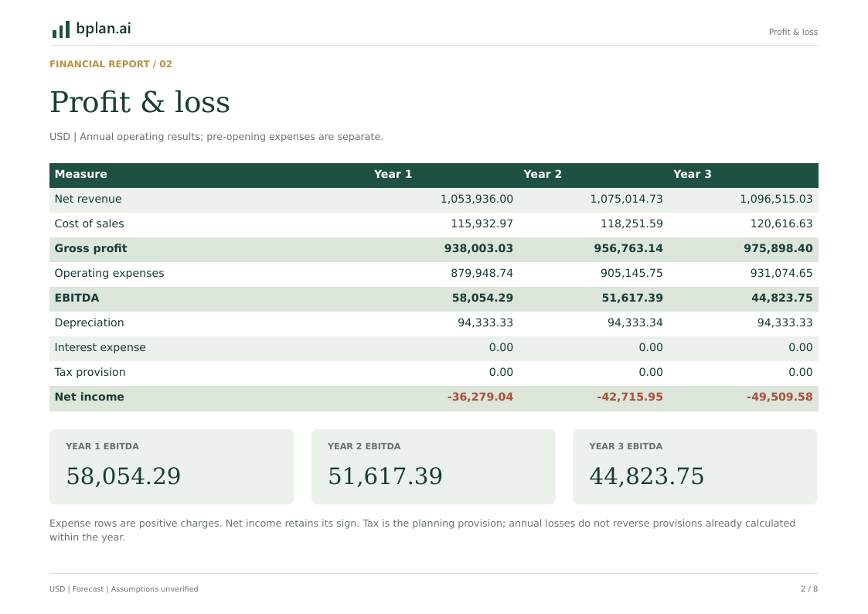
Task: Select the Cost of sales row label
Action: [89, 223]
